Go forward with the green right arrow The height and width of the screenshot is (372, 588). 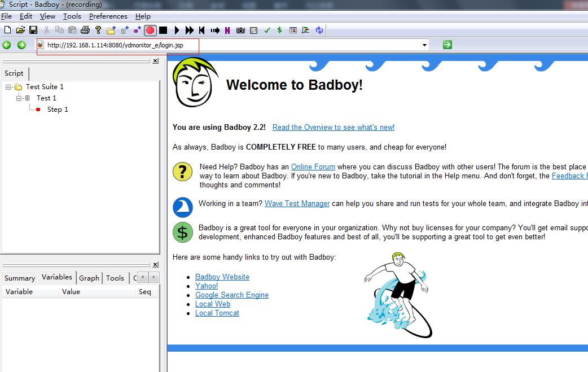point(22,45)
